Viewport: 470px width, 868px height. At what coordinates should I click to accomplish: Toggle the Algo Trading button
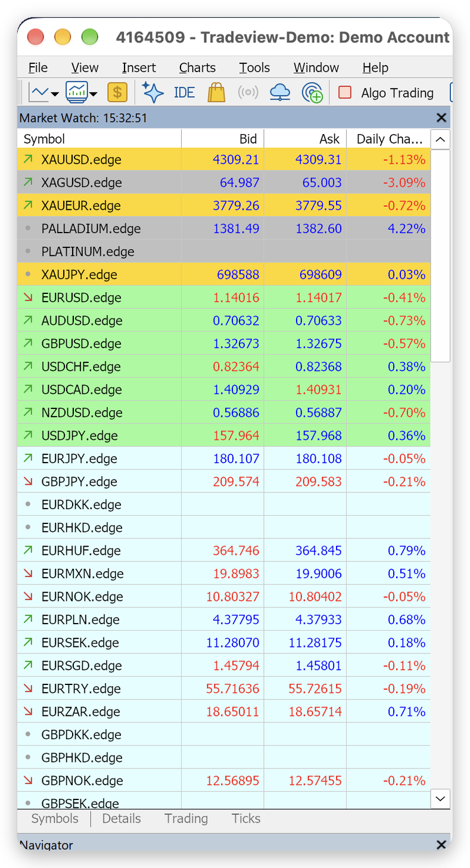coord(386,92)
